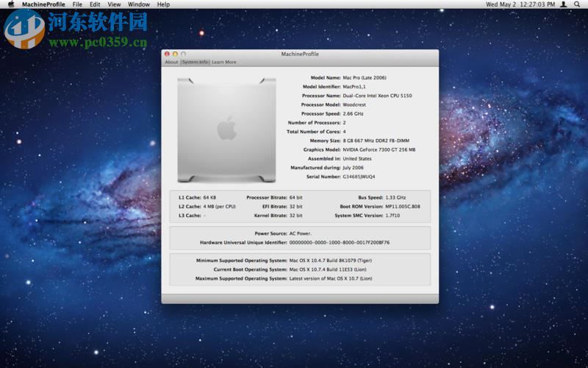The image size is (588, 368).
Task: Minimize the MachineProfile window
Action: 175,54
